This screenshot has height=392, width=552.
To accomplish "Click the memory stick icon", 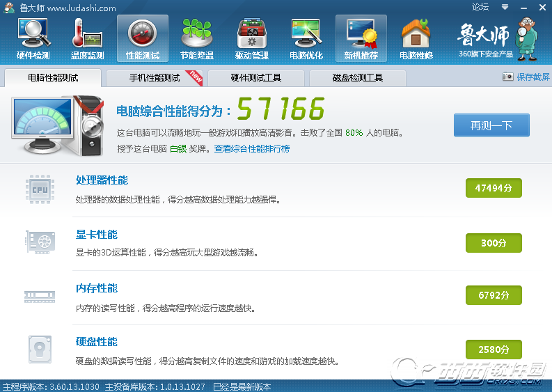I will 40,297.
